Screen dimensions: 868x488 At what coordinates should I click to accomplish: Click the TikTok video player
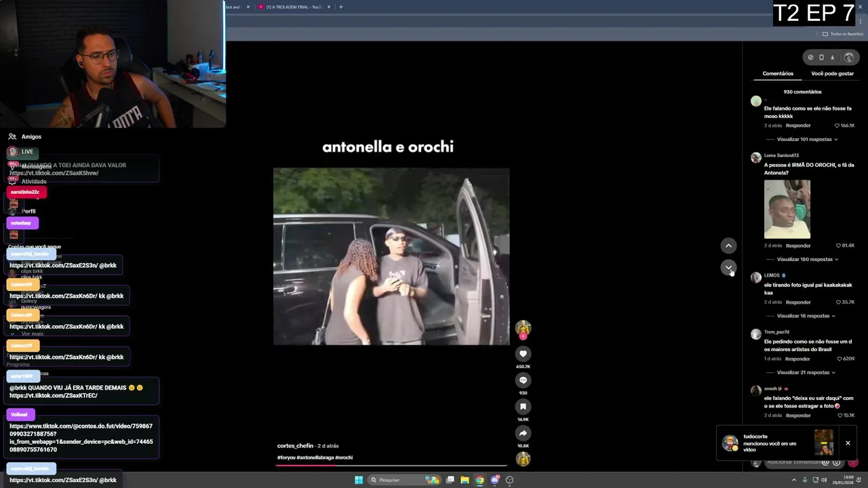[x=391, y=256]
